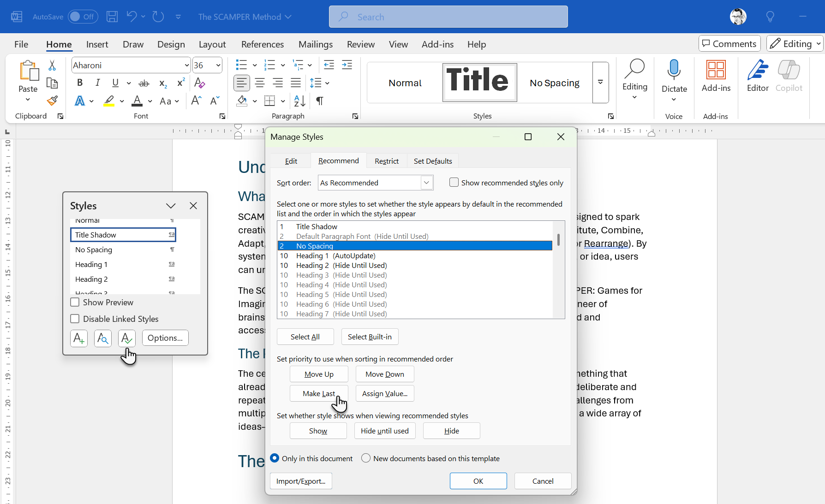Justify the paragraph text

coord(296,83)
